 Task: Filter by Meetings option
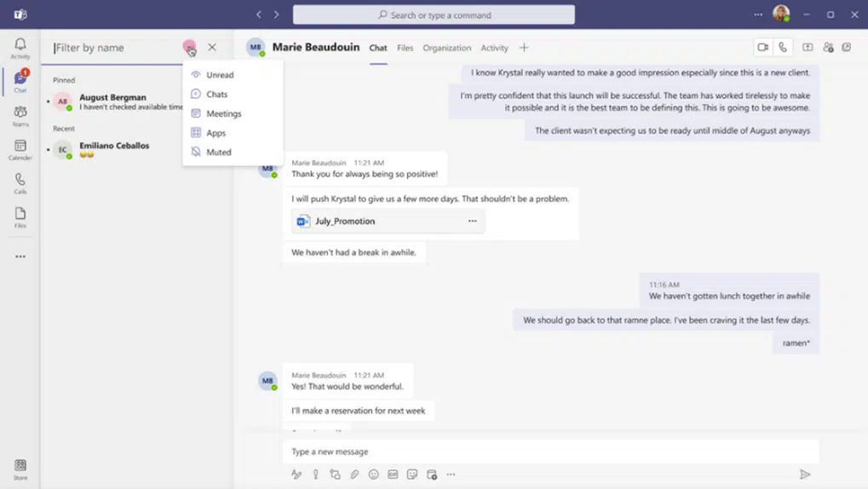point(233,113)
